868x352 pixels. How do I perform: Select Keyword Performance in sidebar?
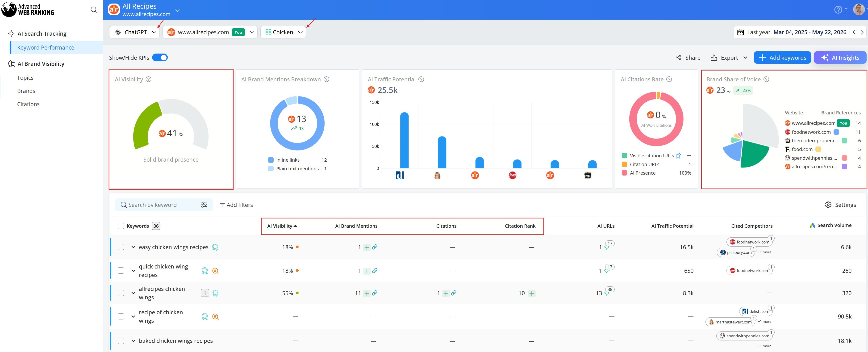point(57,48)
